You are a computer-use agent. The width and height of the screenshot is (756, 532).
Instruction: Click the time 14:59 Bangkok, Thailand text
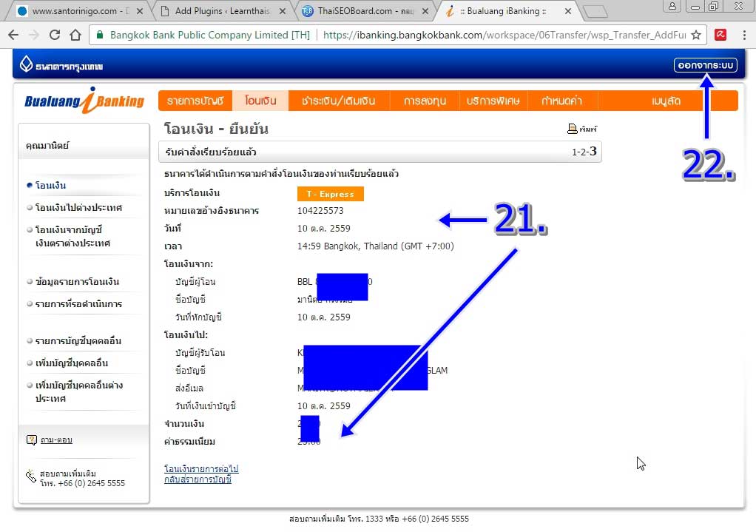pyautogui.click(x=376, y=246)
